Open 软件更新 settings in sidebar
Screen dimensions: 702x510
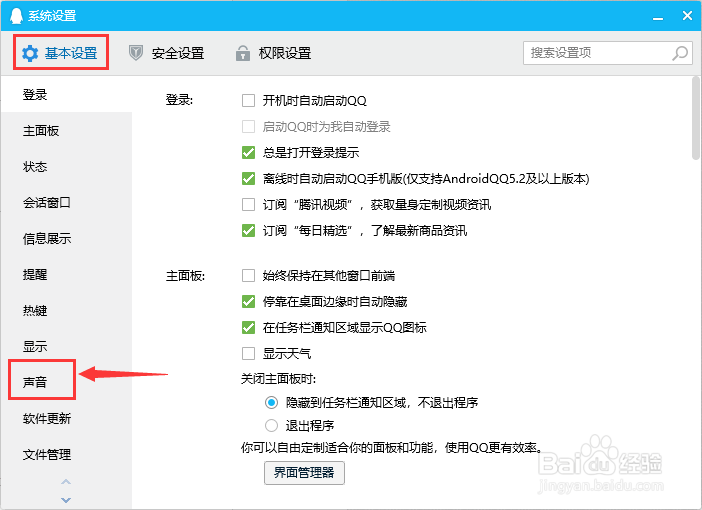pos(66,418)
